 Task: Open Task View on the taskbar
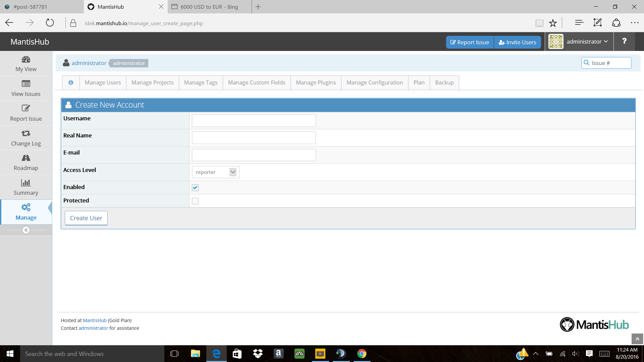[x=174, y=354]
